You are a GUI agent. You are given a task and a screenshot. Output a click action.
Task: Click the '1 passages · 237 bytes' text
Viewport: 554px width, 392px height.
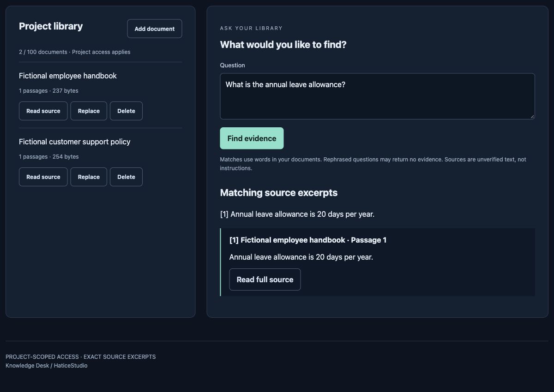point(48,91)
